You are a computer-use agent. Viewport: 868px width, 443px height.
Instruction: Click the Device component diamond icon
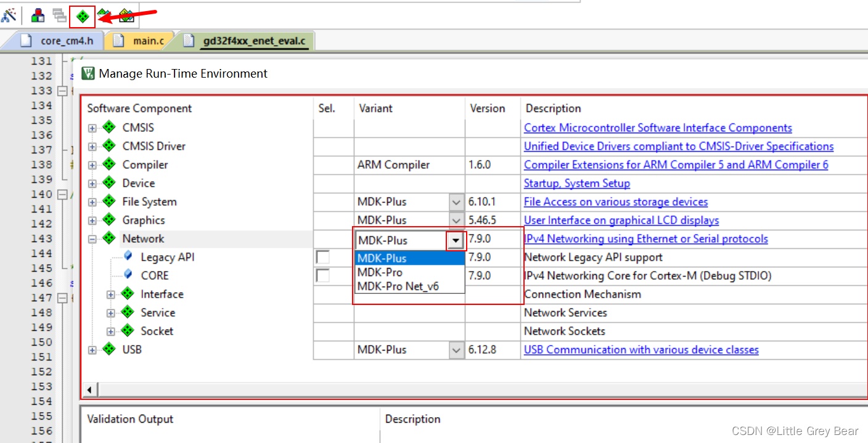[109, 183]
